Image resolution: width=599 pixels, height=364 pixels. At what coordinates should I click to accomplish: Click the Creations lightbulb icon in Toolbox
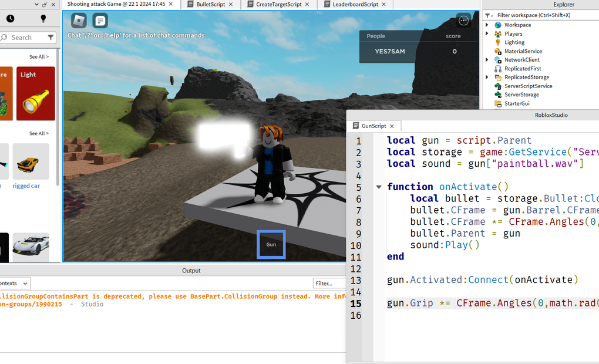click(43, 18)
